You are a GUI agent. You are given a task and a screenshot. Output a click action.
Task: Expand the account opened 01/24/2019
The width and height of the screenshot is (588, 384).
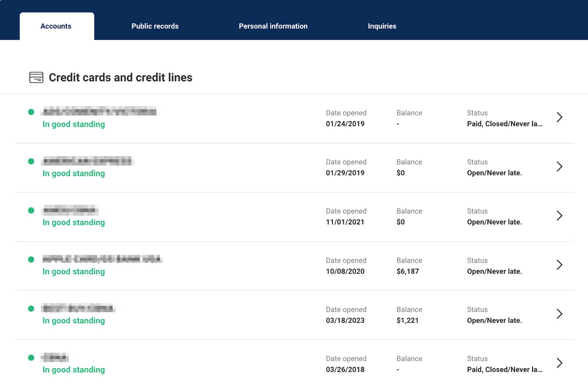[559, 117]
